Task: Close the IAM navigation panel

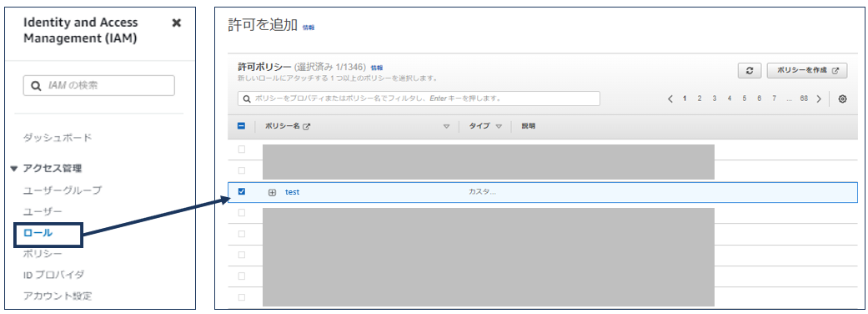Action: [x=177, y=23]
